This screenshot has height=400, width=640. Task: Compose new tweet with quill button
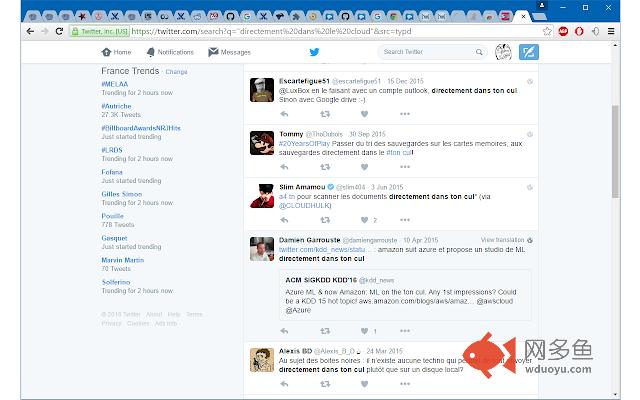point(529,52)
